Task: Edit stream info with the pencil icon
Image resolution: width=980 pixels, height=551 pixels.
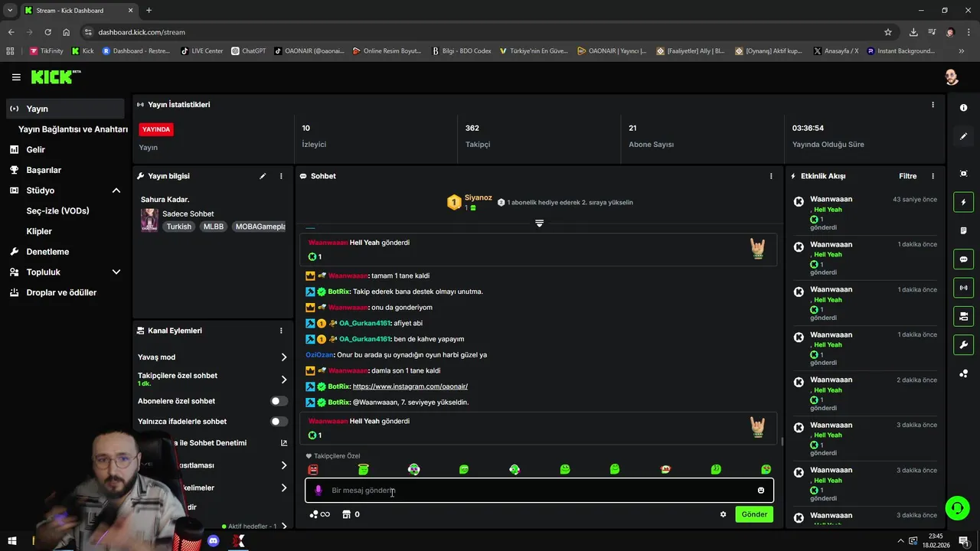Action: pyautogui.click(x=263, y=176)
